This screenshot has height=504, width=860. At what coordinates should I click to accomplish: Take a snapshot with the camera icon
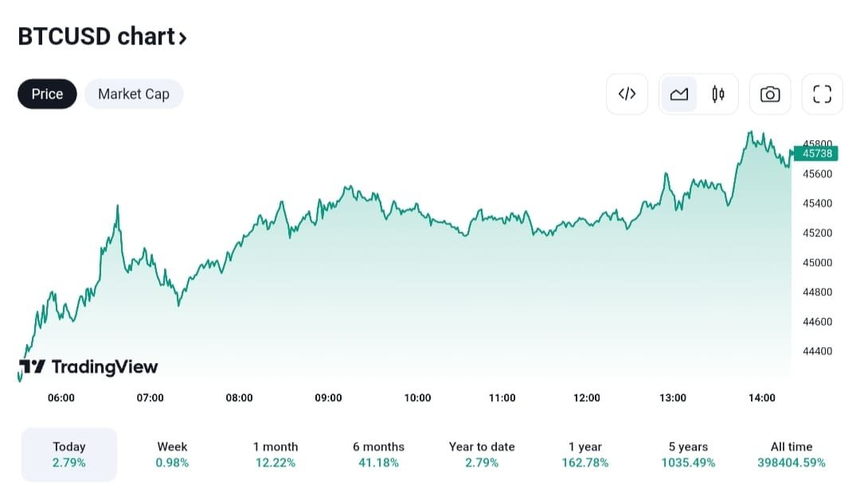tap(769, 93)
